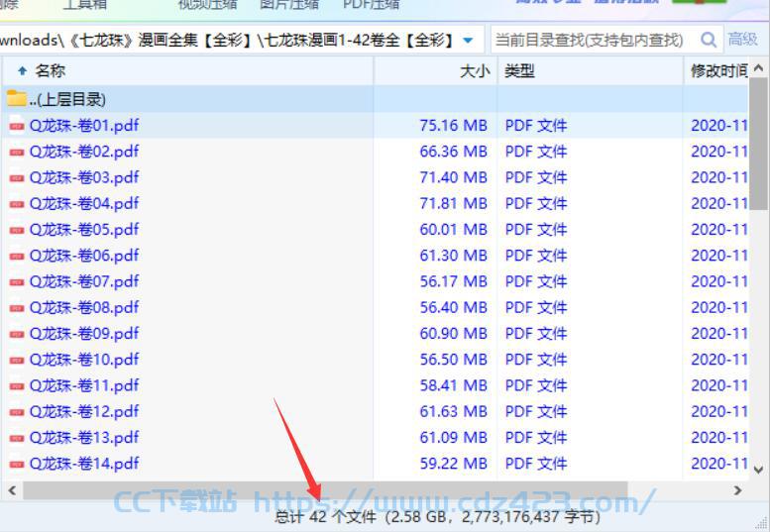Click horizontal scrollbar left arrow

click(x=12, y=489)
